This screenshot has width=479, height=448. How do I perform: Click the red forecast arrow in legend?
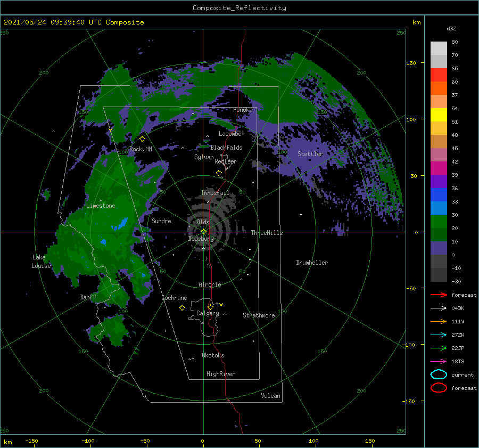click(x=439, y=295)
